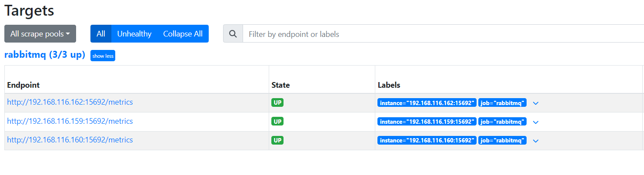Expand labels chevron for 192.168.116.160 row

click(536, 141)
